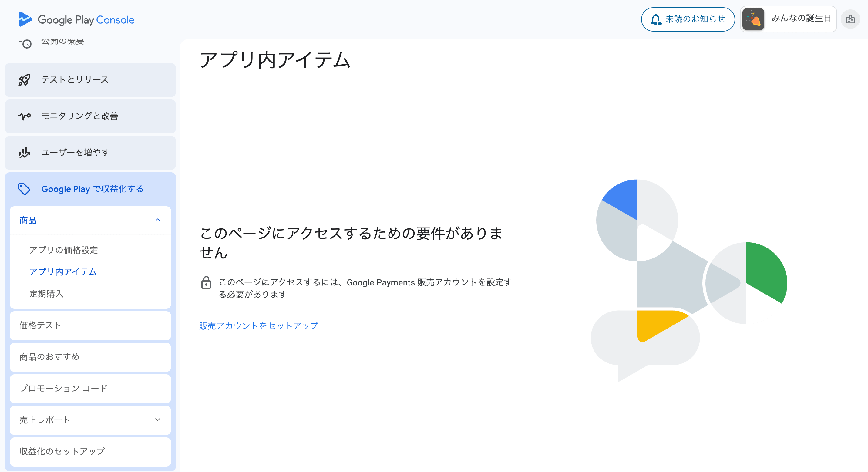Open 収益化のセットアップ page
This screenshot has height=472, width=868.
pos(90,451)
